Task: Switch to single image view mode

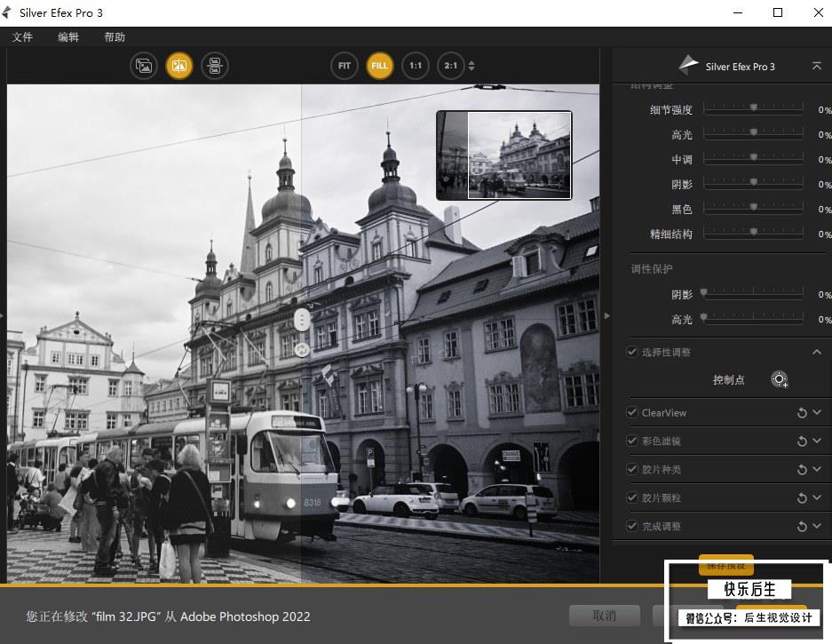Action: click(144, 66)
